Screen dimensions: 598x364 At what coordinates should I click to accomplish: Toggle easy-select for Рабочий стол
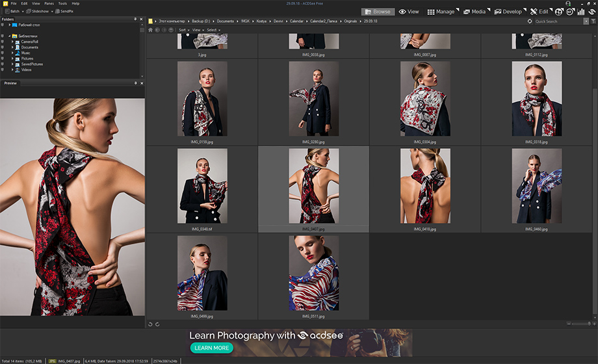pyautogui.click(x=3, y=25)
